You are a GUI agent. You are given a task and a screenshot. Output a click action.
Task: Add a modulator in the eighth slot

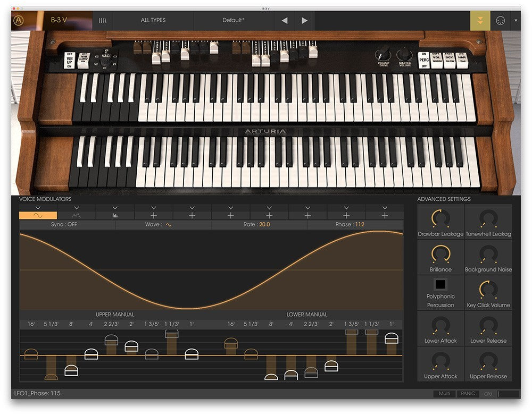pos(307,215)
